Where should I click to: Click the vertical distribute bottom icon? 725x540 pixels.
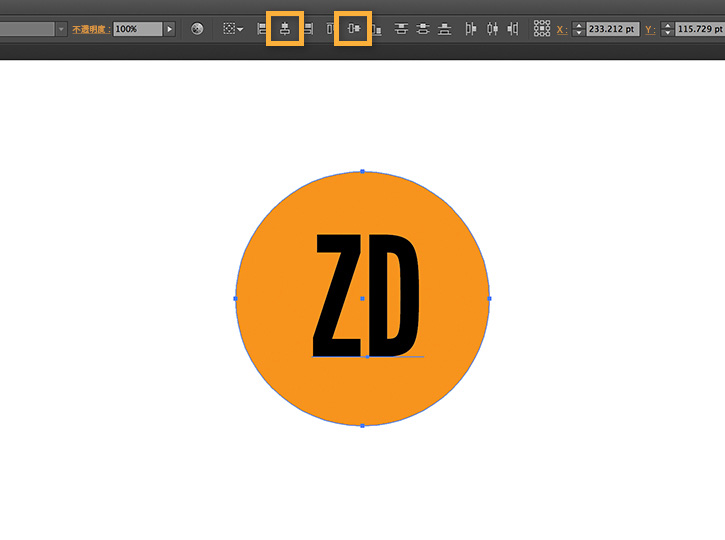coord(444,29)
